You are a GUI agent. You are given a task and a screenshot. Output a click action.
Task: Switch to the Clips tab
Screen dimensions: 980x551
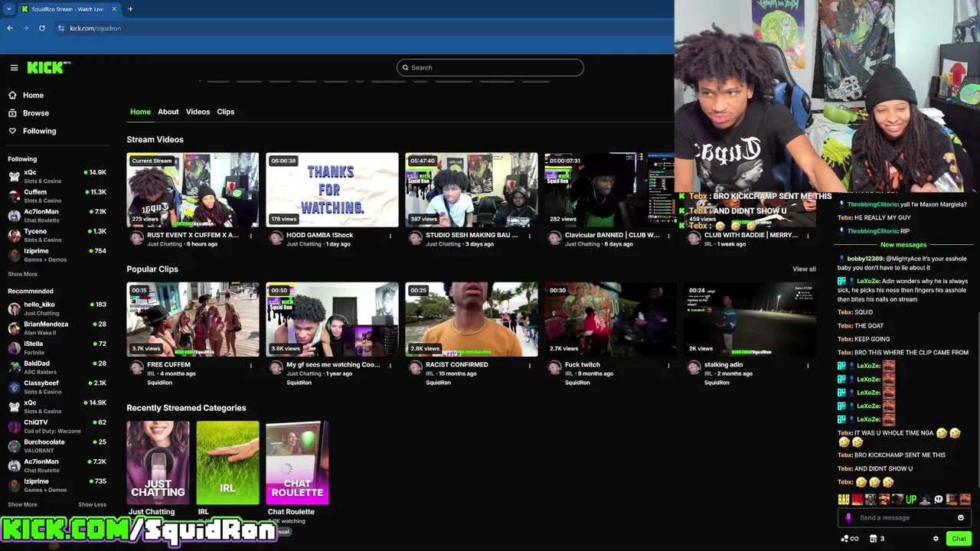[x=226, y=112]
